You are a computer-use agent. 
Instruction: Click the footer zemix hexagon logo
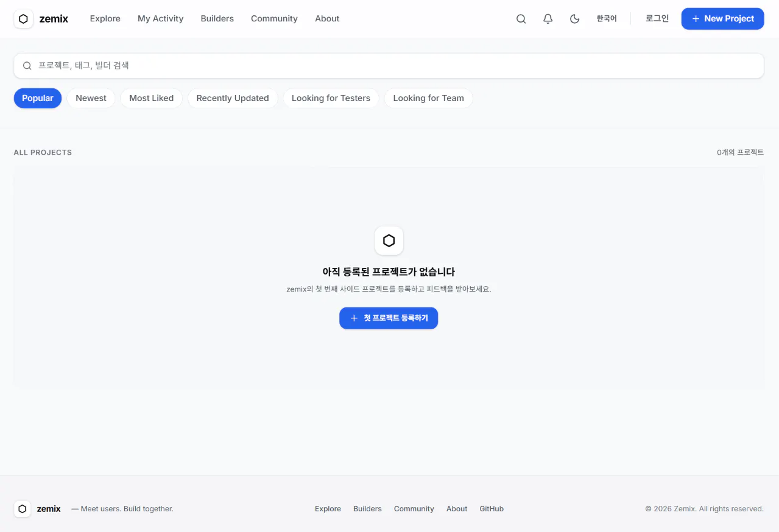pyautogui.click(x=23, y=509)
